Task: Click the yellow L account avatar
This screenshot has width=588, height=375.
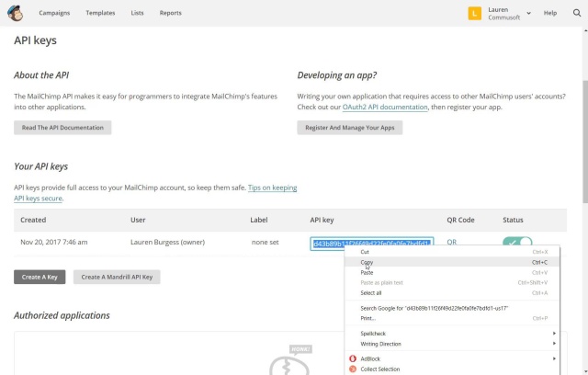Action: click(x=475, y=13)
